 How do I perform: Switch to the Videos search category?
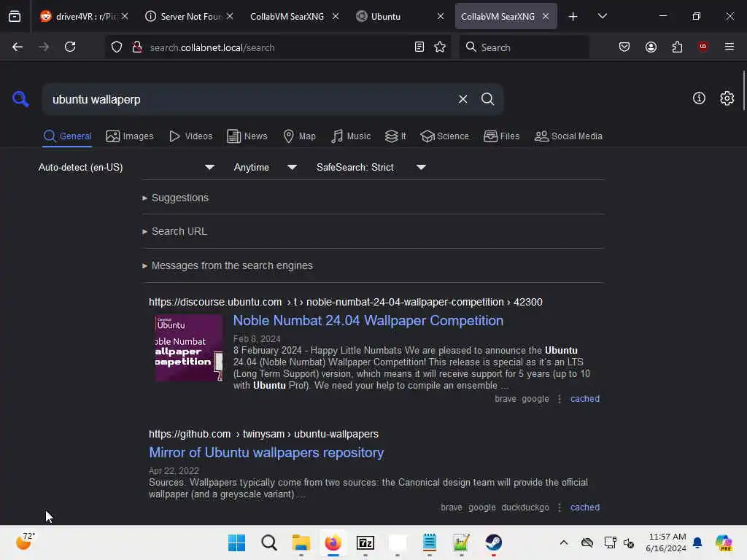click(191, 136)
